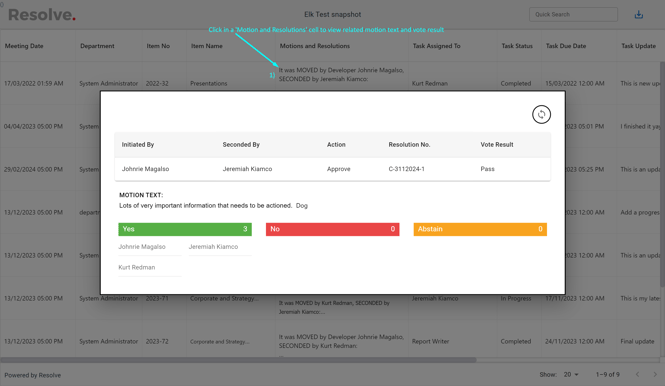
Task: Click Action header in dialog
Action: pos(336,145)
